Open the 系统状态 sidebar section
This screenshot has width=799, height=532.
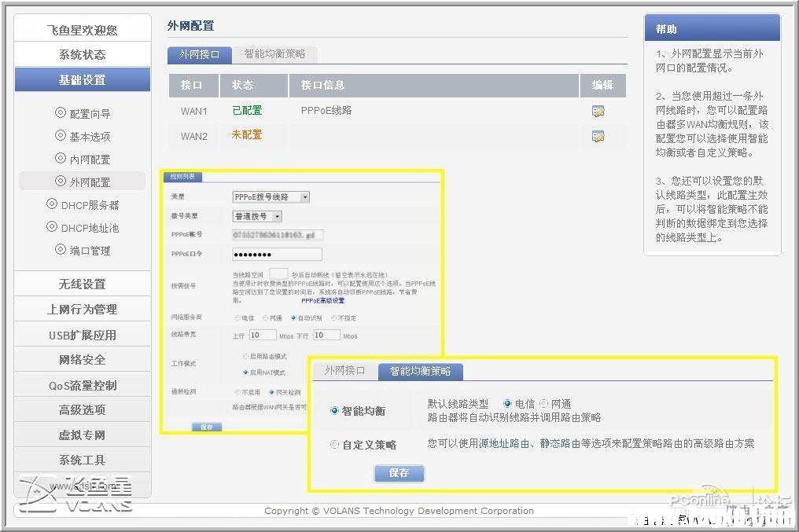(x=83, y=54)
